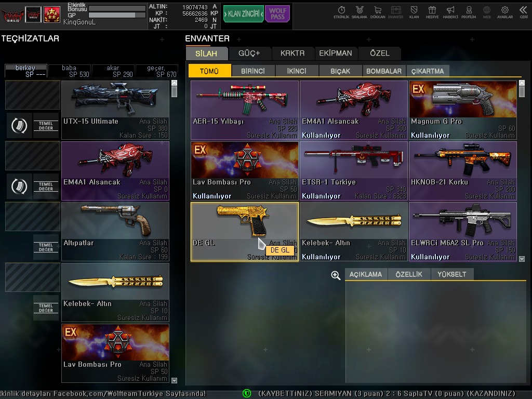Select the İKİNCİ weapon filter tab
The height and width of the screenshot is (399, 532).
297,71
